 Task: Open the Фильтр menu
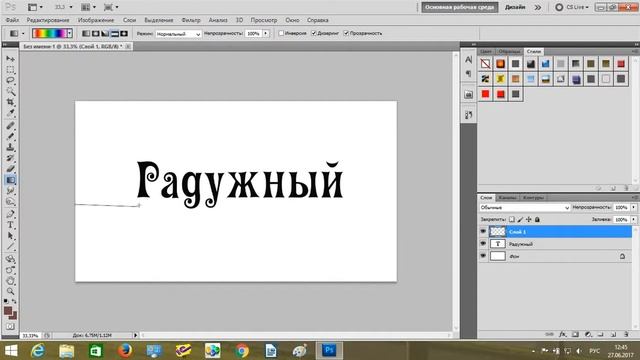[191, 20]
